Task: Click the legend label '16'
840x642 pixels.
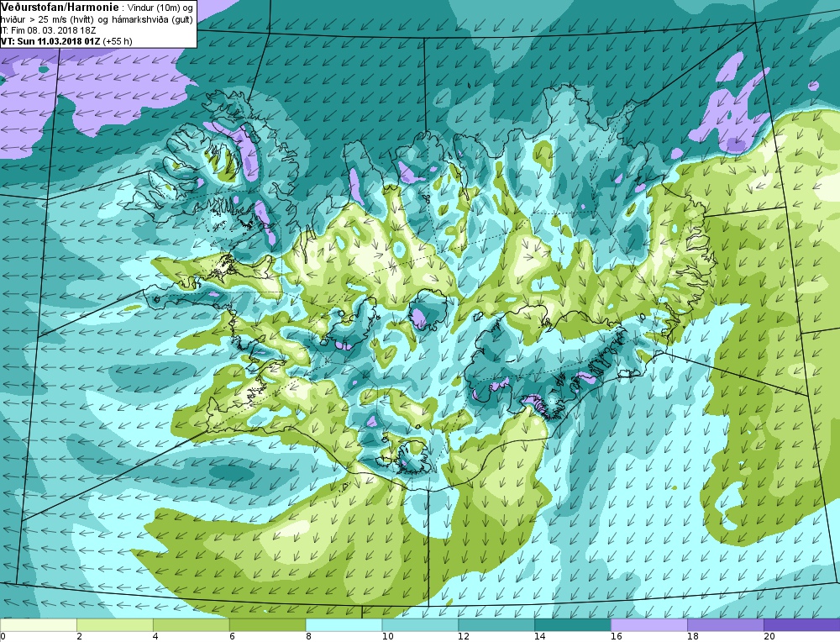Action: [617, 637]
